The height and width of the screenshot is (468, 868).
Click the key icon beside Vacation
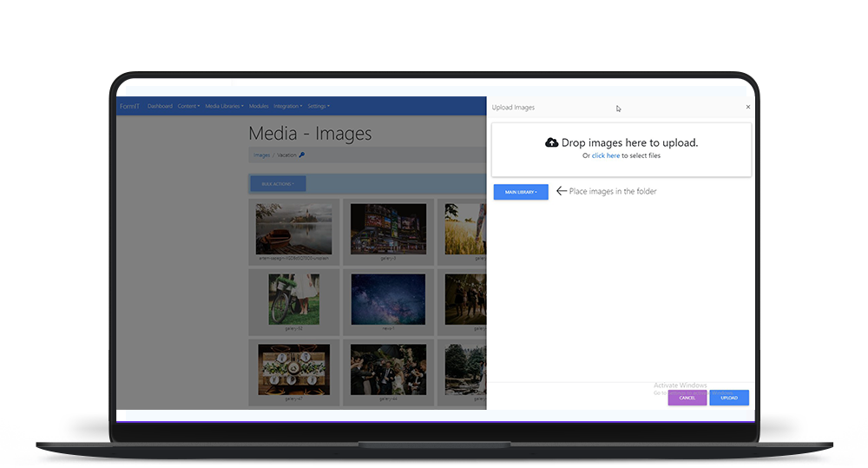[302, 155]
